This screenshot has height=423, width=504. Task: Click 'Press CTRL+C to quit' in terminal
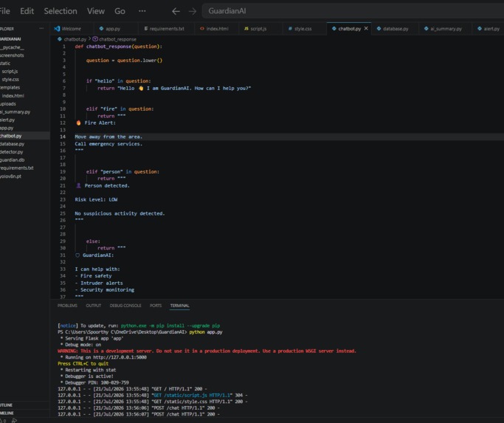[x=83, y=363]
